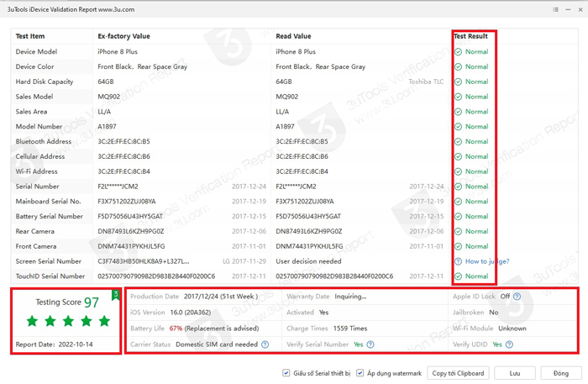Image resolution: width=588 pixels, height=384 pixels.
Task: Toggle the Áp dụng watermark checkbox
Action: click(x=360, y=373)
